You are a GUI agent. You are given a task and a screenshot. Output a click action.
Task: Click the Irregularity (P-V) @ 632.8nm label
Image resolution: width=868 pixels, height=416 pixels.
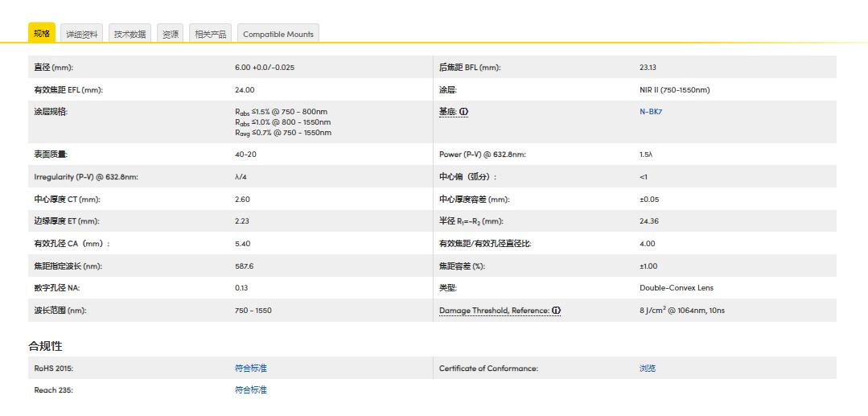click(86, 177)
